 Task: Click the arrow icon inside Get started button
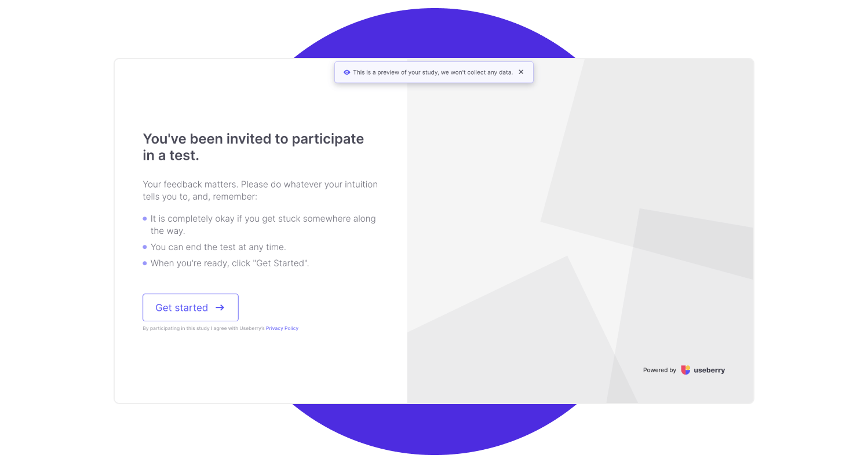point(220,307)
